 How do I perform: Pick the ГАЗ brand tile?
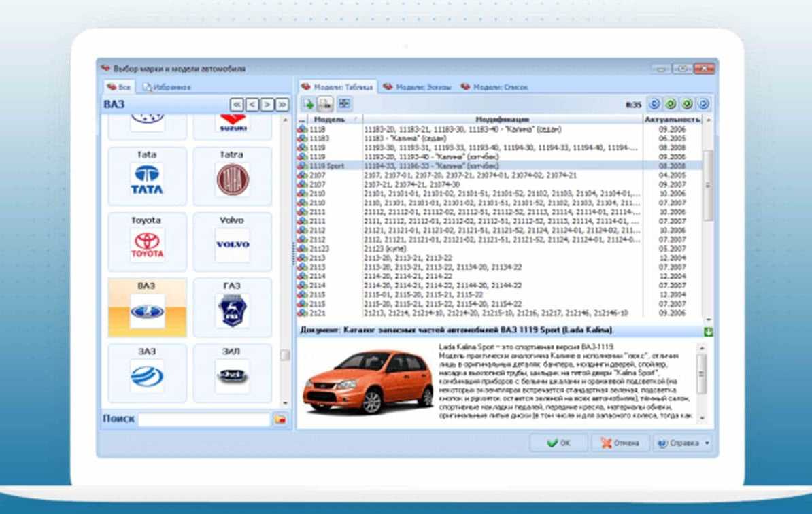[232, 307]
